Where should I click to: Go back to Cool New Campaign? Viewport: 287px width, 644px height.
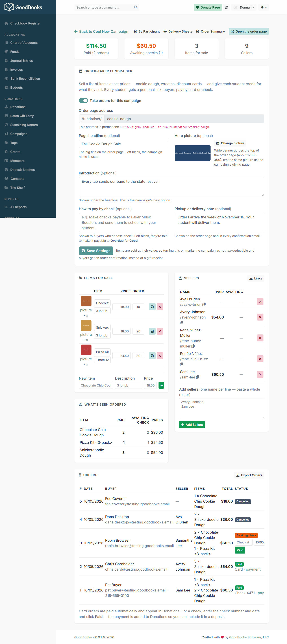pos(101,31)
